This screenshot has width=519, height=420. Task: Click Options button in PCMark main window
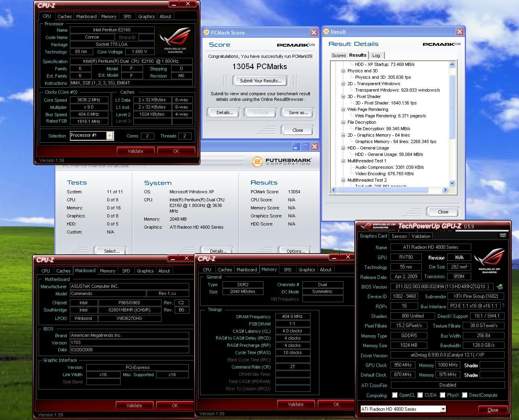(x=295, y=251)
